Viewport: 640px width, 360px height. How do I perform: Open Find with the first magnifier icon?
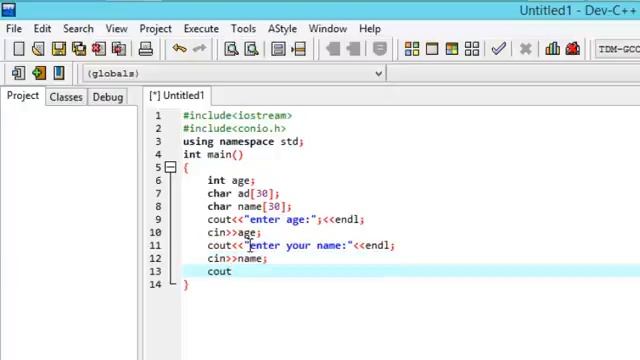(231, 49)
